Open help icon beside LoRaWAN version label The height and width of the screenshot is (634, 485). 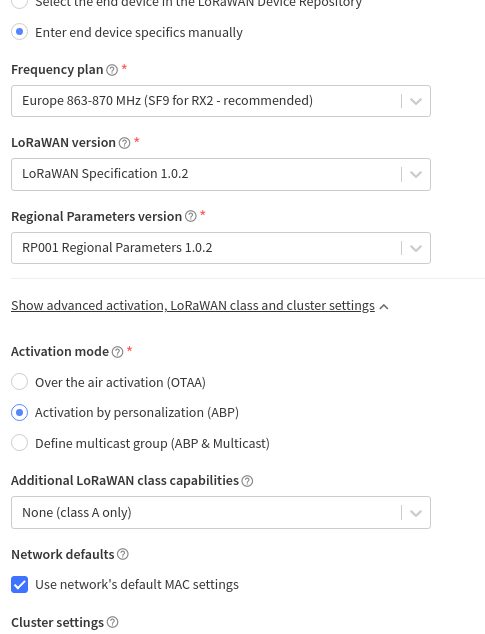[x=125, y=143]
